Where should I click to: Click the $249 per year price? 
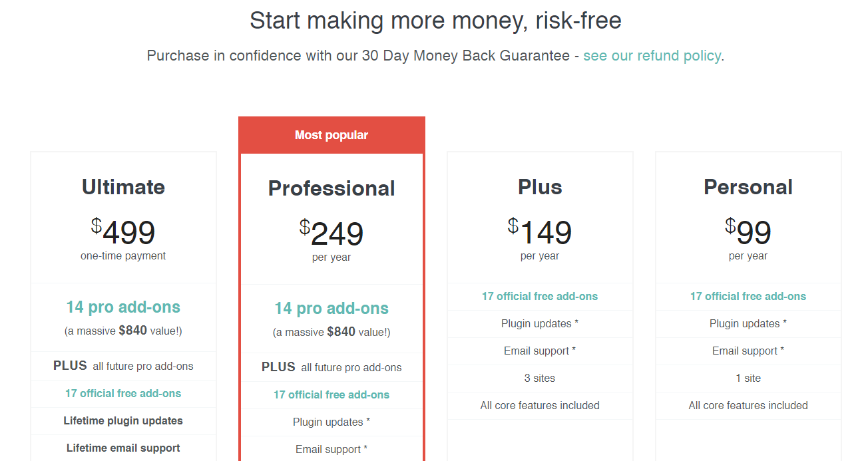pos(331,234)
